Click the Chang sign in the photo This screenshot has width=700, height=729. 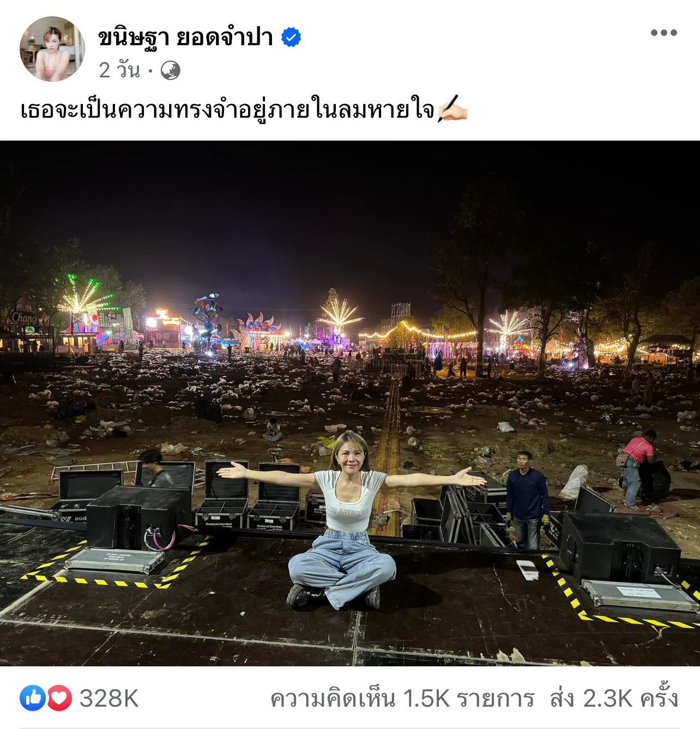tap(23, 317)
